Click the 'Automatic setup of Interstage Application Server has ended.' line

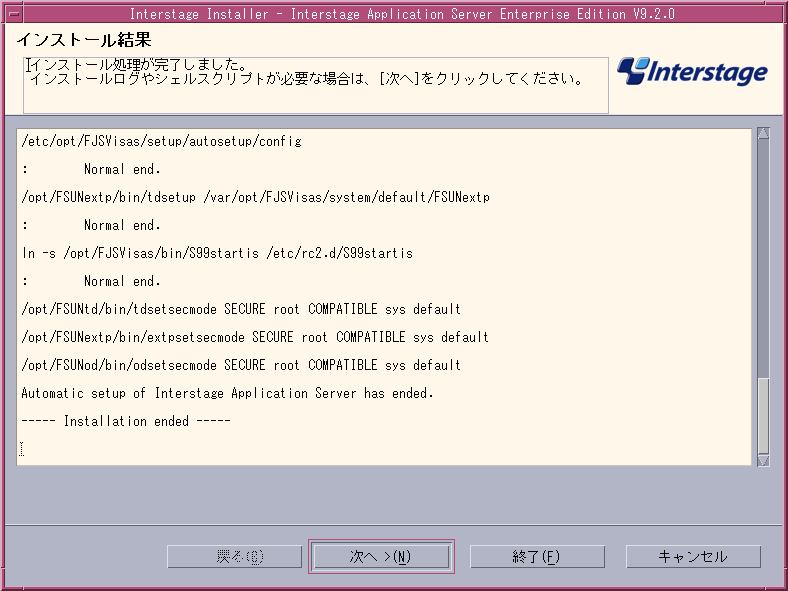point(227,393)
